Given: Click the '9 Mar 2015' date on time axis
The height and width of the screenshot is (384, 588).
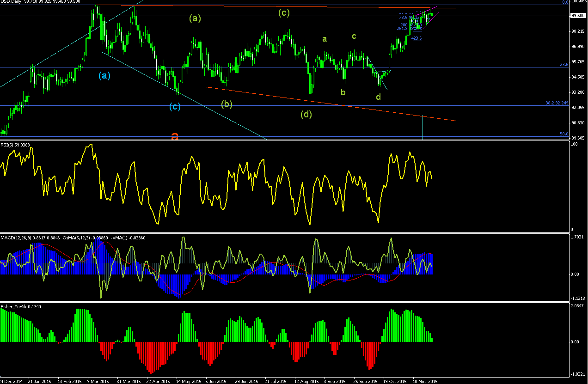Looking at the screenshot, I should pyautogui.click(x=99, y=381).
